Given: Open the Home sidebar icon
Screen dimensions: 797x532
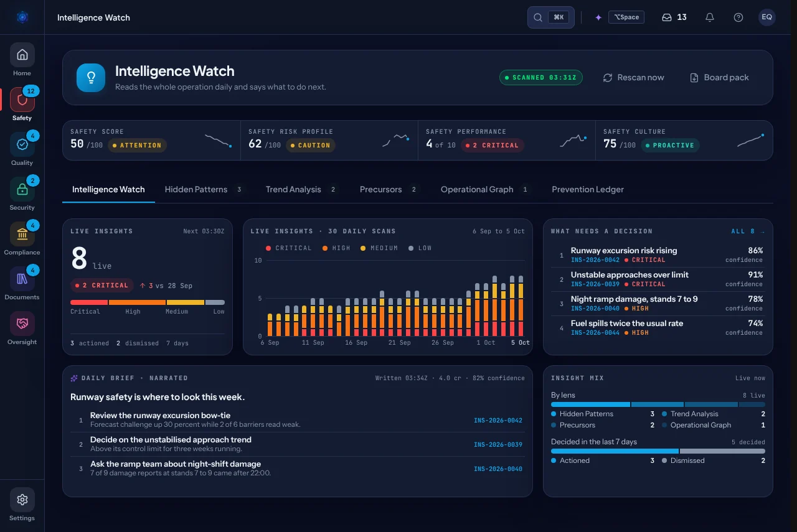Looking at the screenshot, I should [22, 55].
